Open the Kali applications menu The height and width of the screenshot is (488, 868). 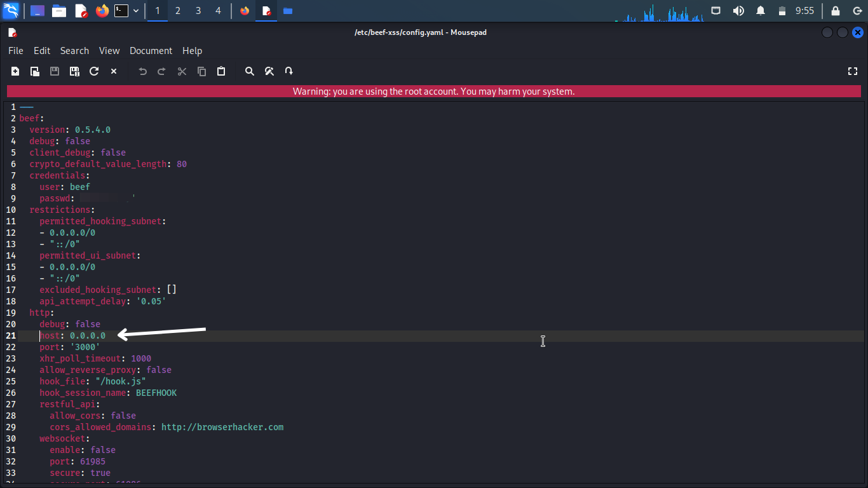(x=10, y=10)
